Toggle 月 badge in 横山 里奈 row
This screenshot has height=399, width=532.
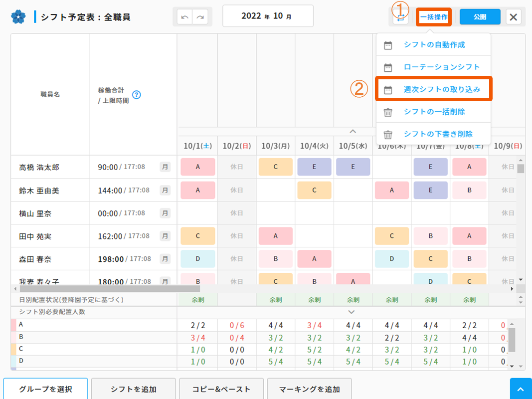click(x=165, y=213)
